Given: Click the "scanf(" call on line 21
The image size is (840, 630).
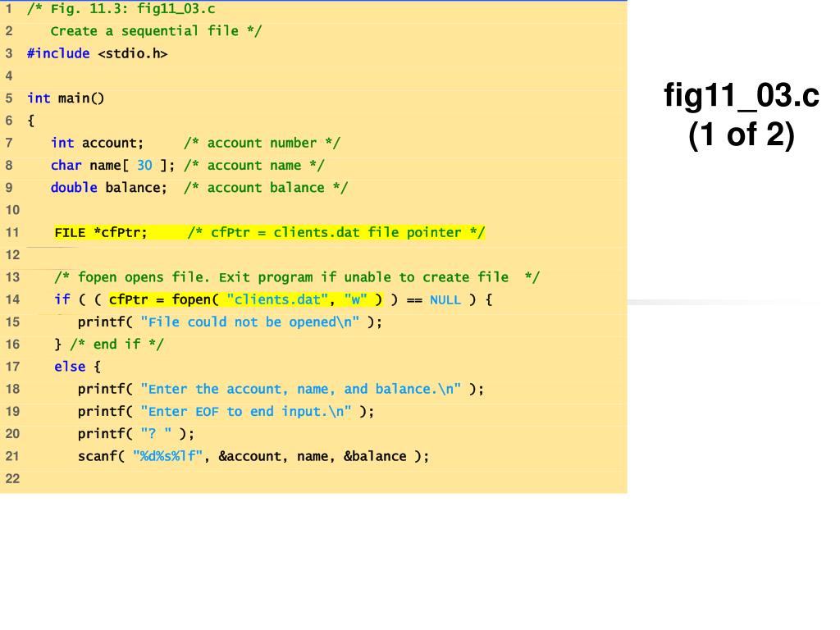Looking at the screenshot, I should click(101, 456).
